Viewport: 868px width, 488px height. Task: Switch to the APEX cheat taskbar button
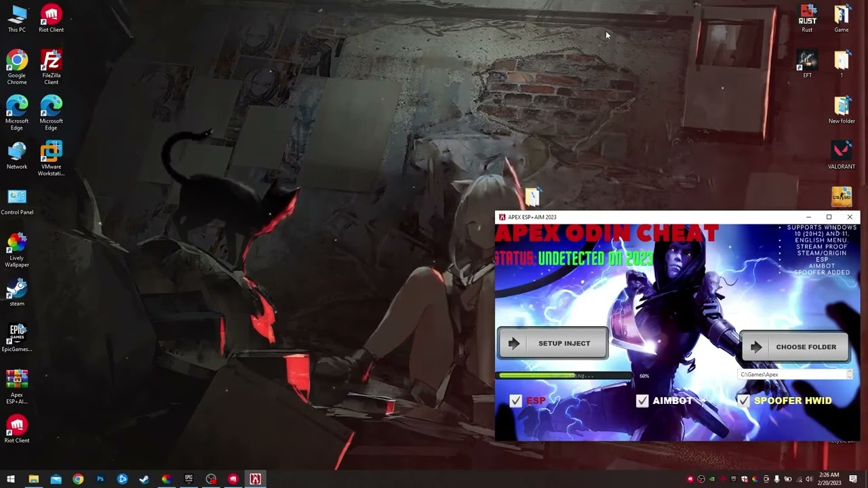[255, 479]
